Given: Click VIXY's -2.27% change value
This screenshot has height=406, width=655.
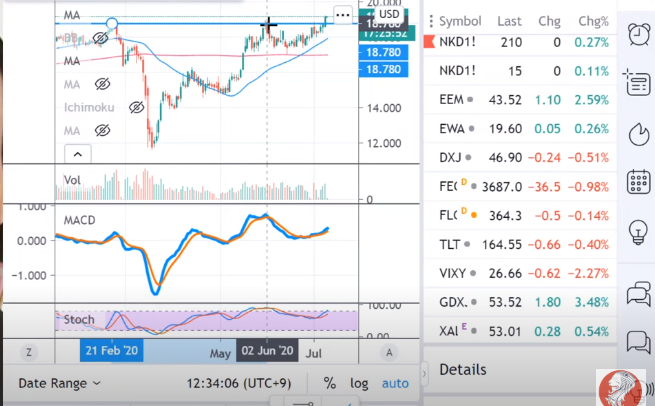Looking at the screenshot, I should tap(588, 273).
